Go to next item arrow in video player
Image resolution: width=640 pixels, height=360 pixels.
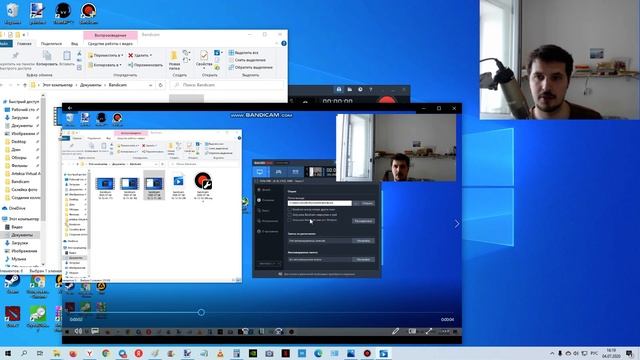pos(457,223)
